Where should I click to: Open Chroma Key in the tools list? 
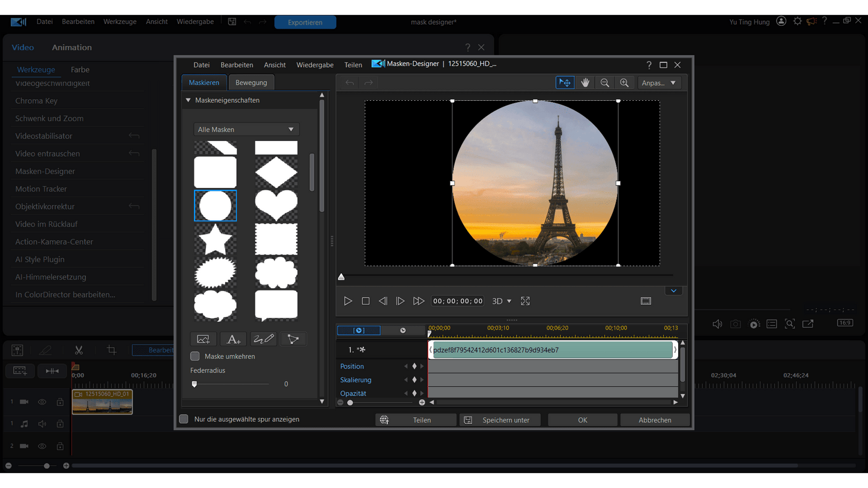tap(37, 101)
